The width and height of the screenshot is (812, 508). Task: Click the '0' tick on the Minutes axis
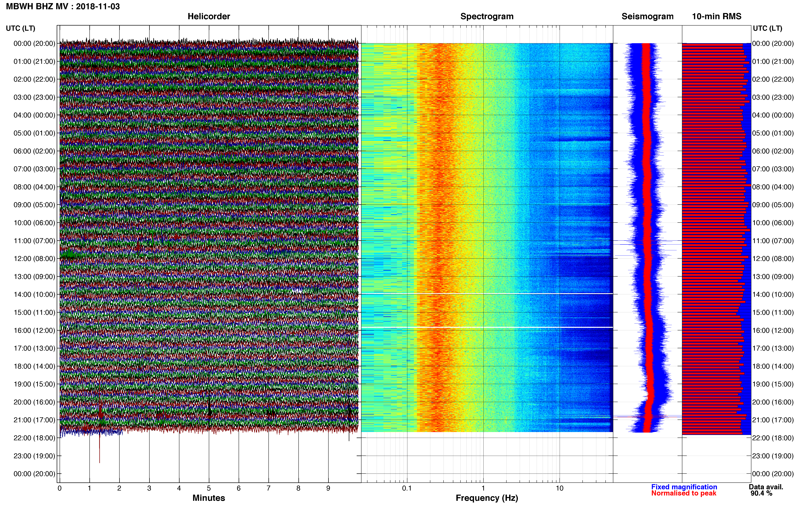pos(59,488)
